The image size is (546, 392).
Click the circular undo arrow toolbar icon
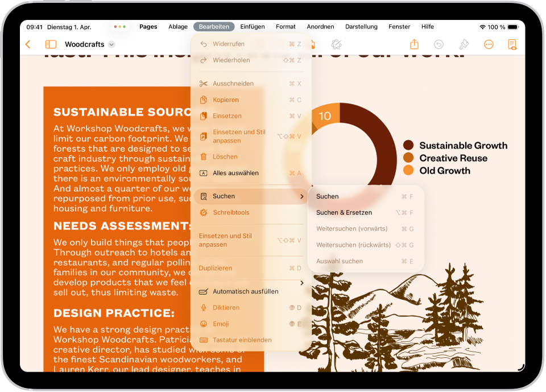pos(438,44)
